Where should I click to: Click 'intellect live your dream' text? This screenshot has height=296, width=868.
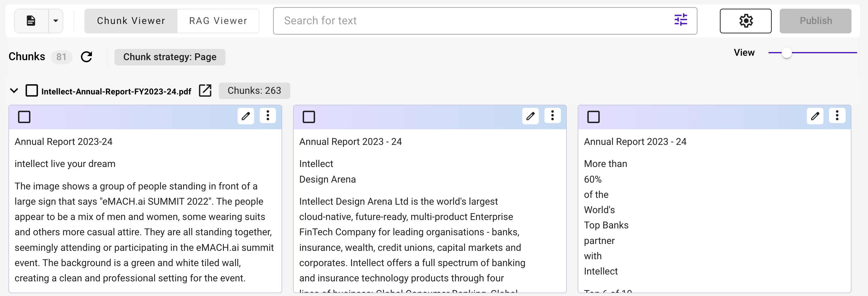65,164
